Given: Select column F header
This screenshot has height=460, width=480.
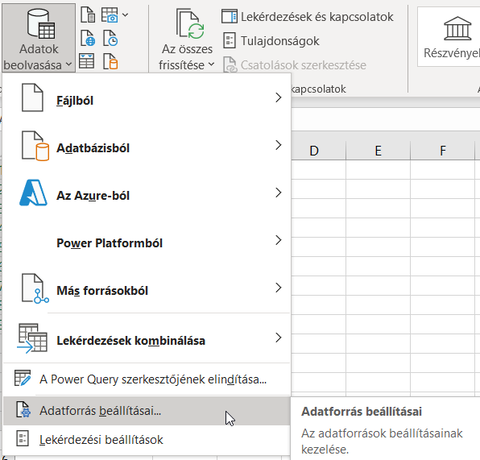Looking at the screenshot, I should tap(443, 151).
